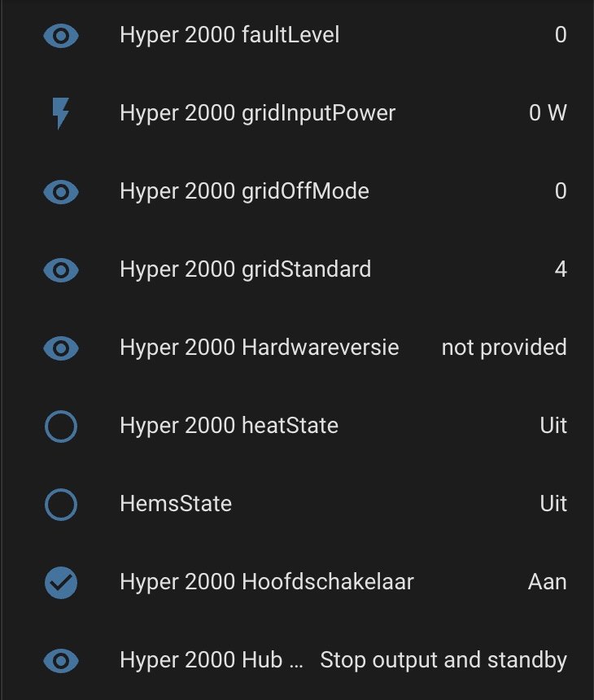Click the heatState 'Uit' status value
Image resolution: width=594 pixels, height=700 pixels.
coord(553,426)
